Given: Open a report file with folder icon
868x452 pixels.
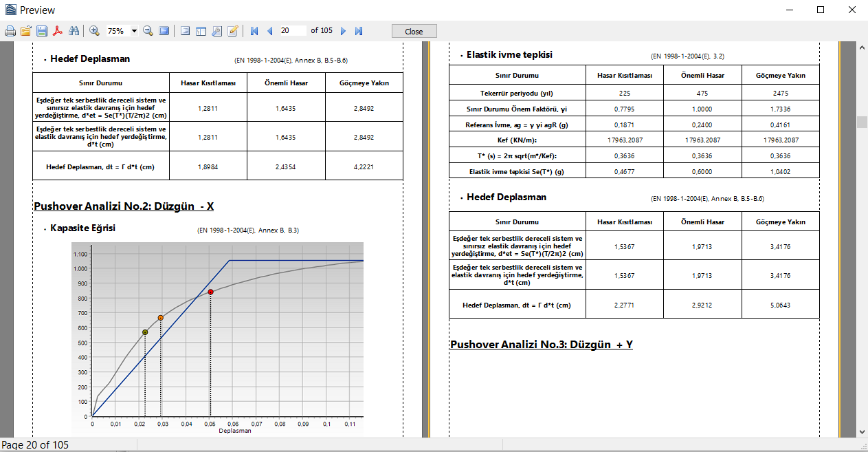Looking at the screenshot, I should (26, 31).
